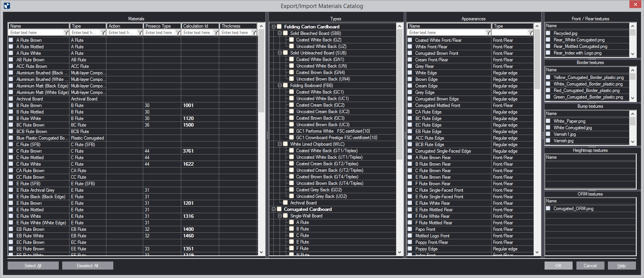Screen dimensions: 644x278
Task: Click the Materials vertical scrollbar thumb
Action: click(x=262, y=71)
